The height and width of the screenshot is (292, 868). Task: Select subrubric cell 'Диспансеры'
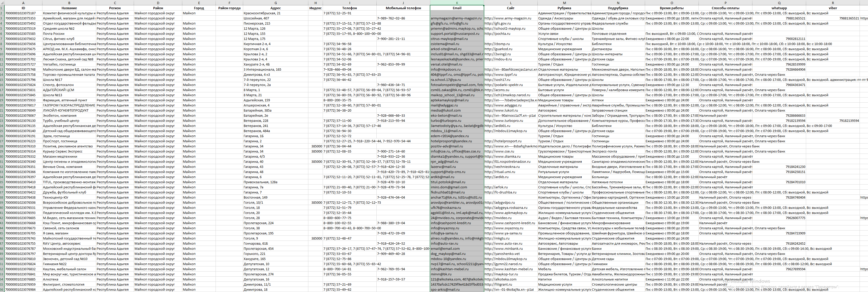618,49
